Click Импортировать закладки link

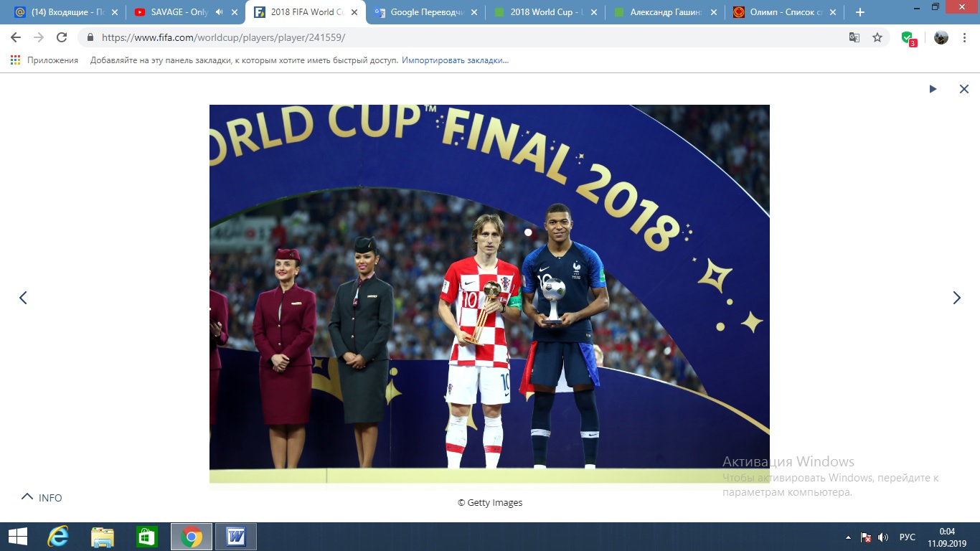tap(455, 60)
